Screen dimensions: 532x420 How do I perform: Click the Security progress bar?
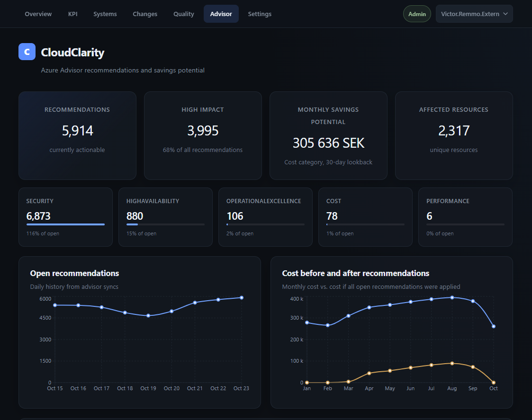(65, 224)
